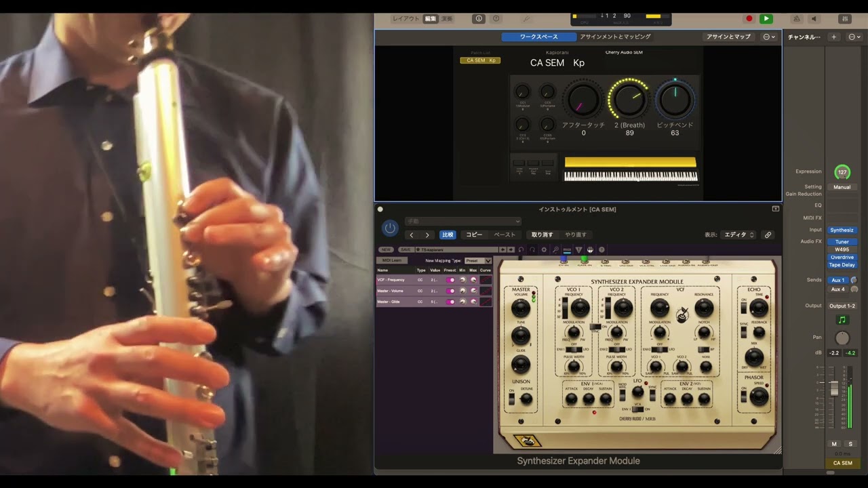Click the Expression knob showing 127
This screenshot has height=488, width=868.
click(842, 172)
